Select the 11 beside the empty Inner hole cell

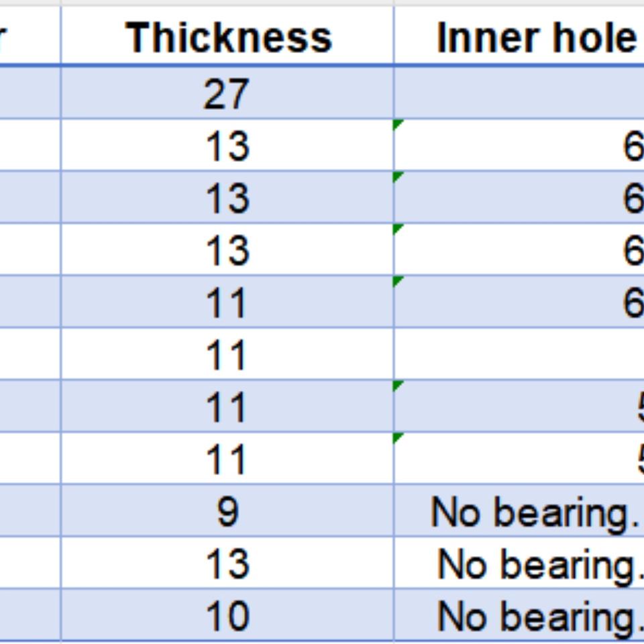(x=227, y=355)
